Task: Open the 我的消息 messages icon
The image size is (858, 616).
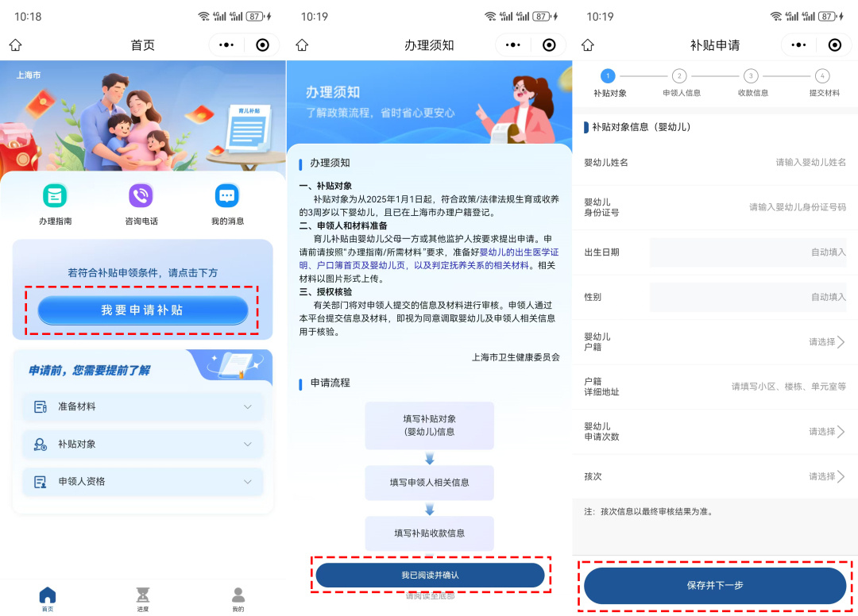Action: click(x=227, y=196)
